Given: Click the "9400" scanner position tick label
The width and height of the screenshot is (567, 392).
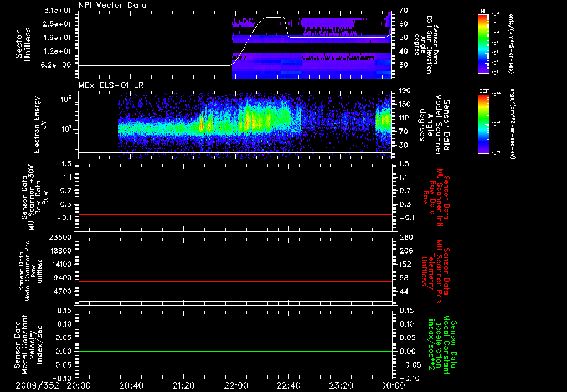Looking at the screenshot, I should 63,278.
